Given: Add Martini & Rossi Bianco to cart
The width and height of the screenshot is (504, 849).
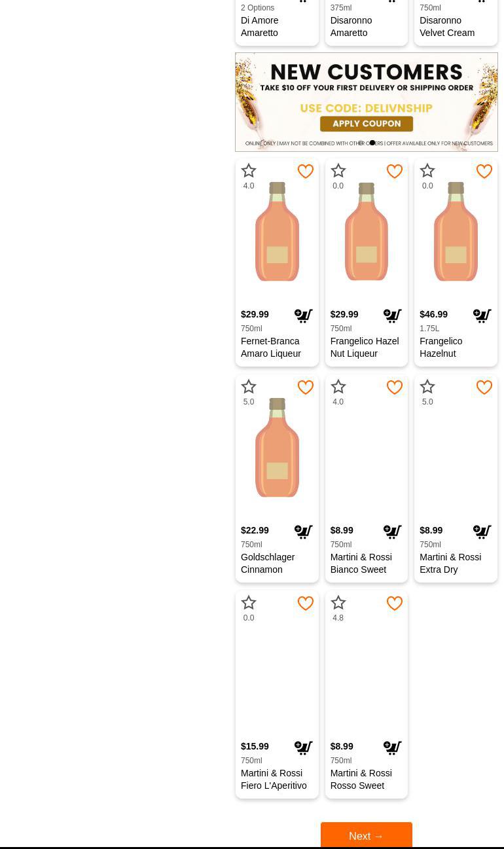Looking at the screenshot, I should click(392, 532).
